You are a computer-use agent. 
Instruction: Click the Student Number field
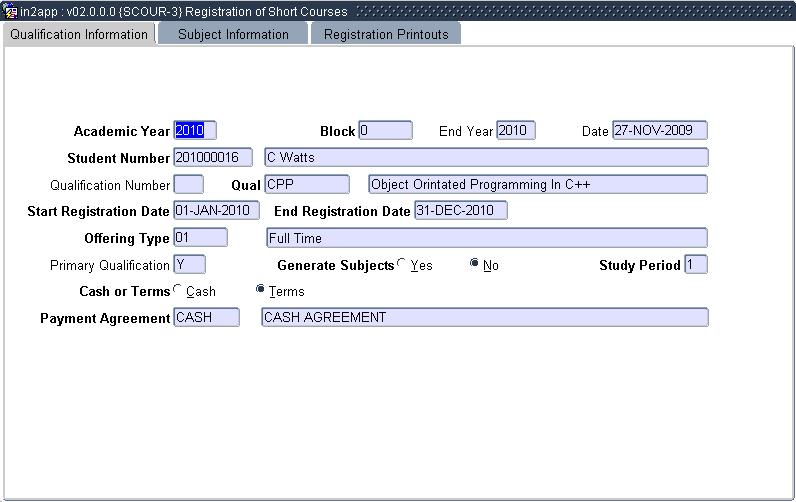(212, 157)
